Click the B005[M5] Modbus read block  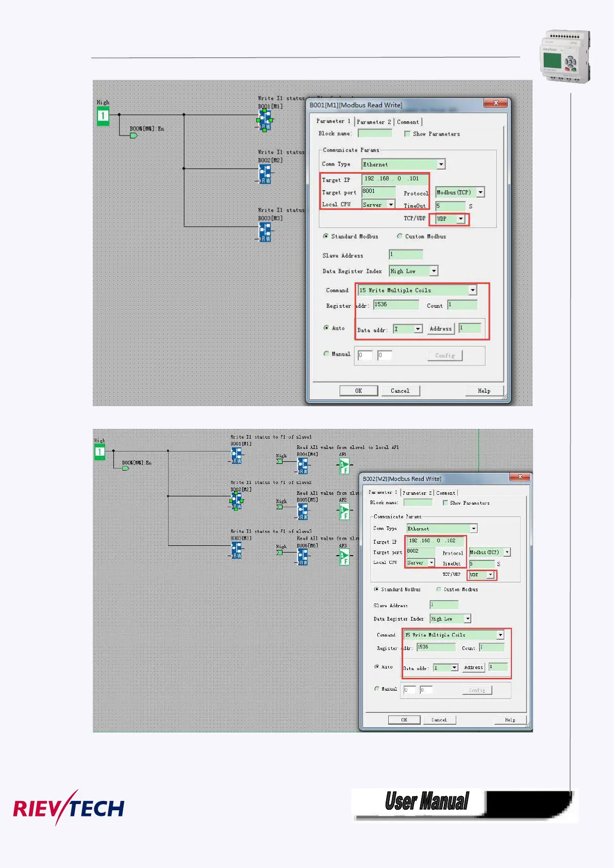[x=303, y=511]
